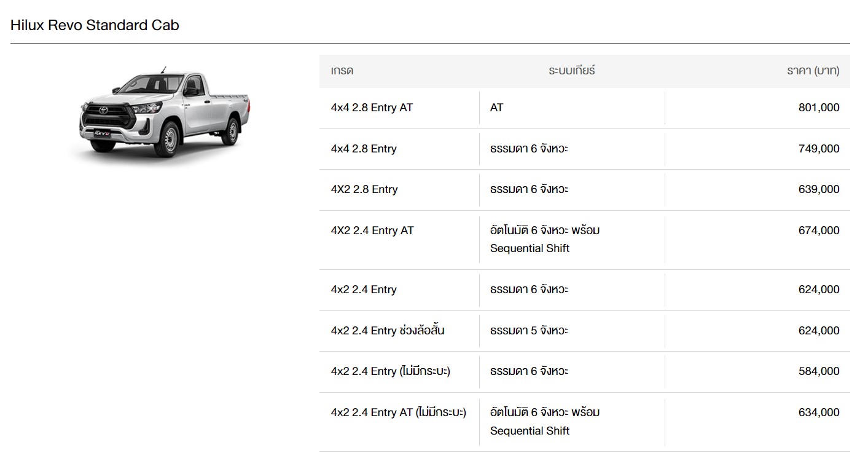Click the AT transmission cell in first row
This screenshot has width=868, height=469.
pyautogui.click(x=496, y=108)
